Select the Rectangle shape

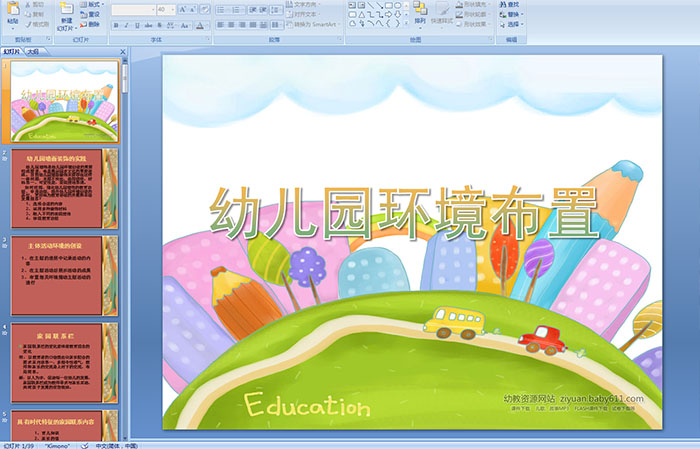pyautogui.click(x=389, y=5)
